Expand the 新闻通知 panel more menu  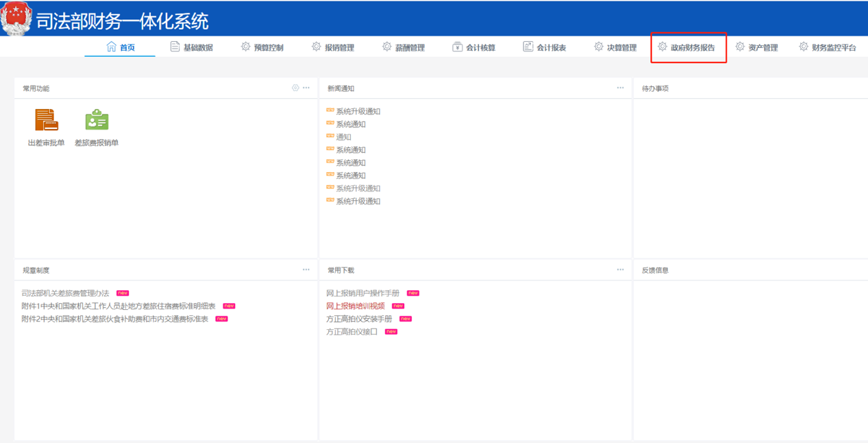click(620, 88)
